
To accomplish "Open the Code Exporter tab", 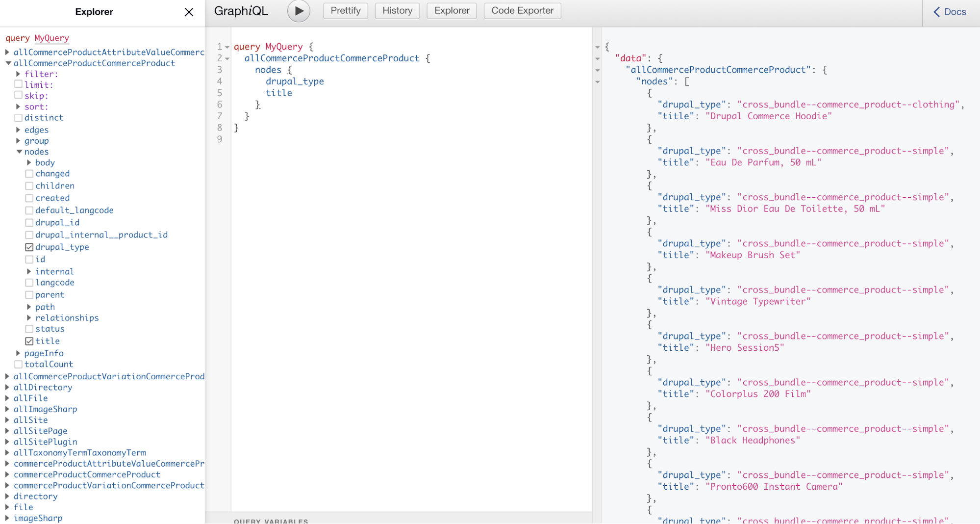I will tap(522, 10).
